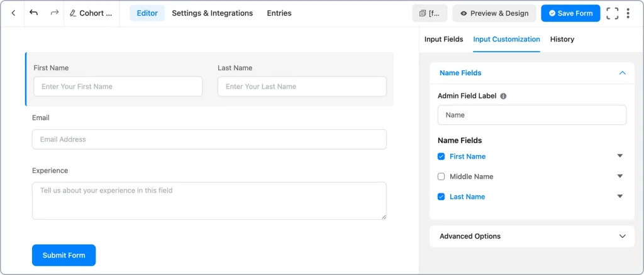
Task: Select the Input Customization tab
Action: (506, 40)
